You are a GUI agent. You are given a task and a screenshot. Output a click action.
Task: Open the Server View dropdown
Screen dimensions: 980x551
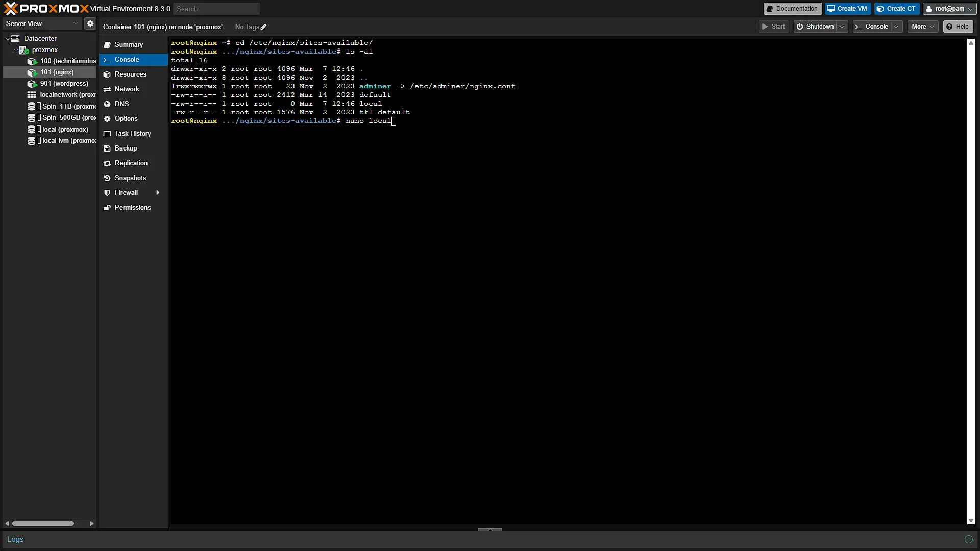pos(42,23)
